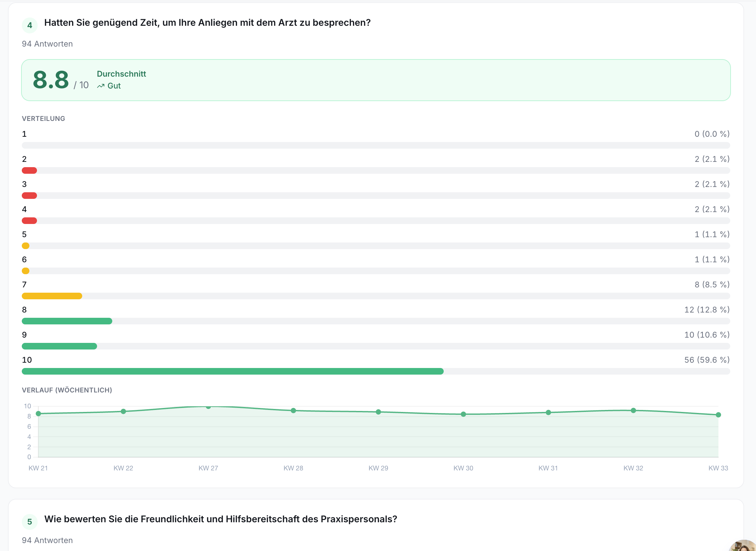Open the avatar chat bubble at corner
756x551 pixels.
click(x=743, y=546)
